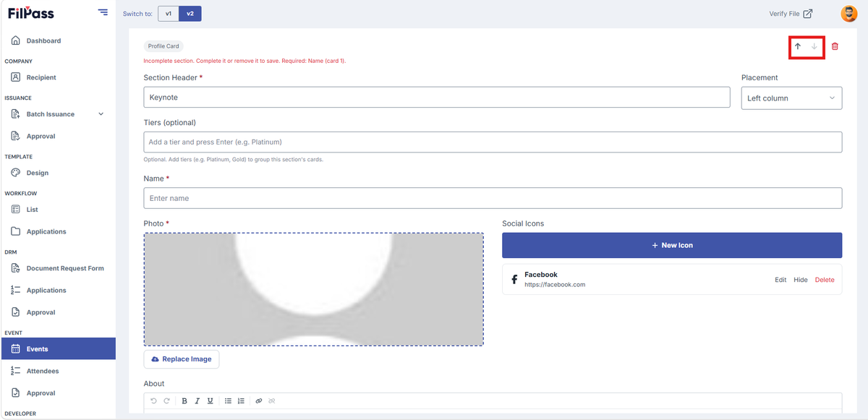Switch to version v2
The height and width of the screenshot is (420, 868).
click(x=190, y=13)
